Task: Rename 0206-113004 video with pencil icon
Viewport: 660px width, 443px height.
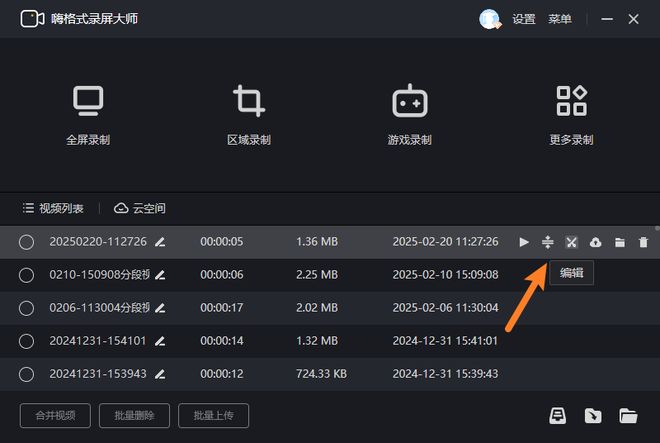Action: 160,308
